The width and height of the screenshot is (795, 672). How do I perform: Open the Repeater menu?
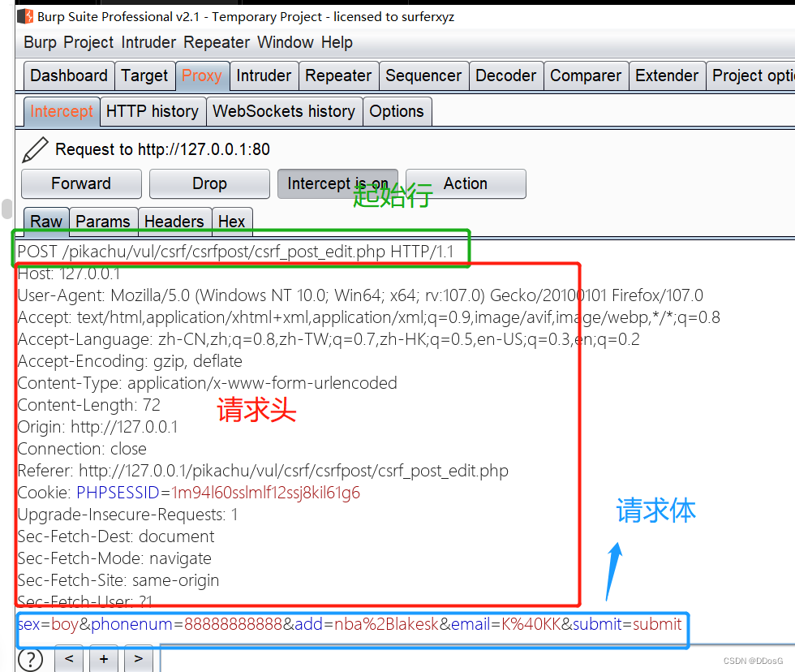click(217, 42)
